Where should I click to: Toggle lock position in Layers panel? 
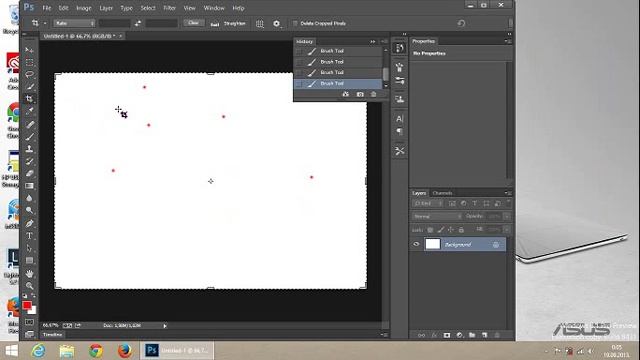451,230
